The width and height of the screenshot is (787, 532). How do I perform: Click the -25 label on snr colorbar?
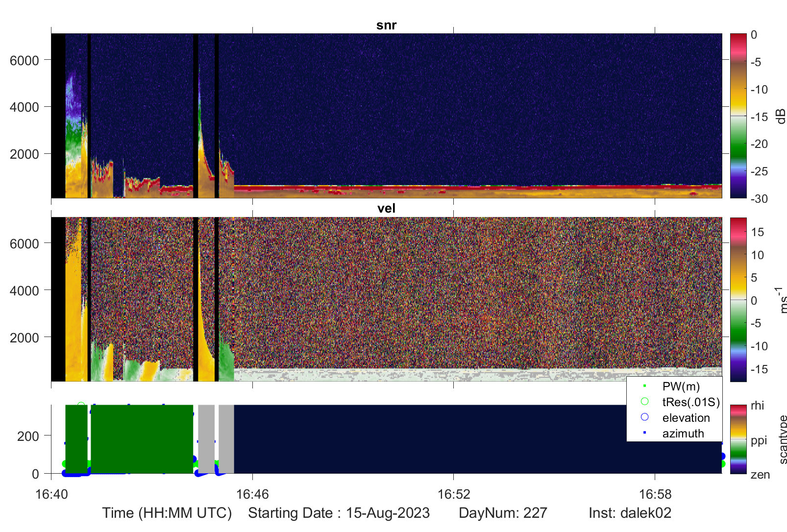point(759,171)
